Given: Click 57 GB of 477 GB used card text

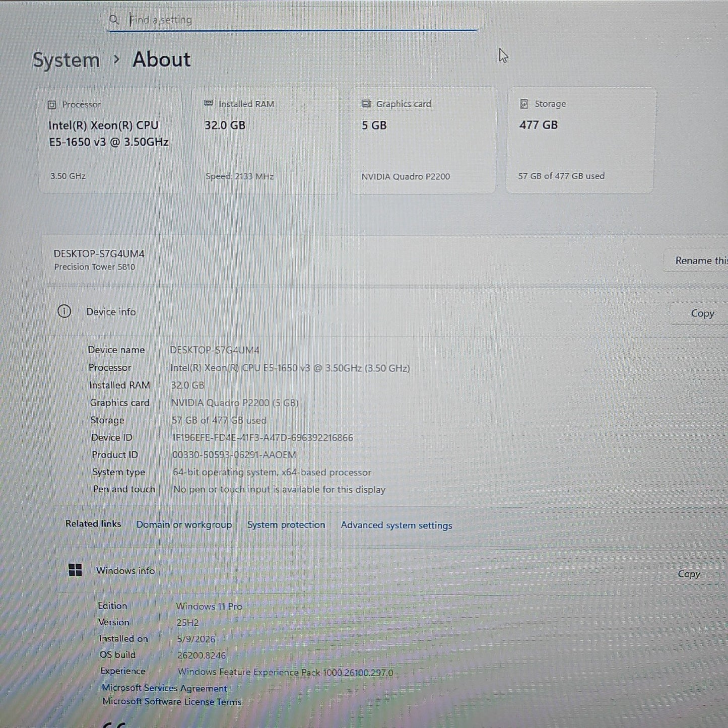Looking at the screenshot, I should (561, 176).
